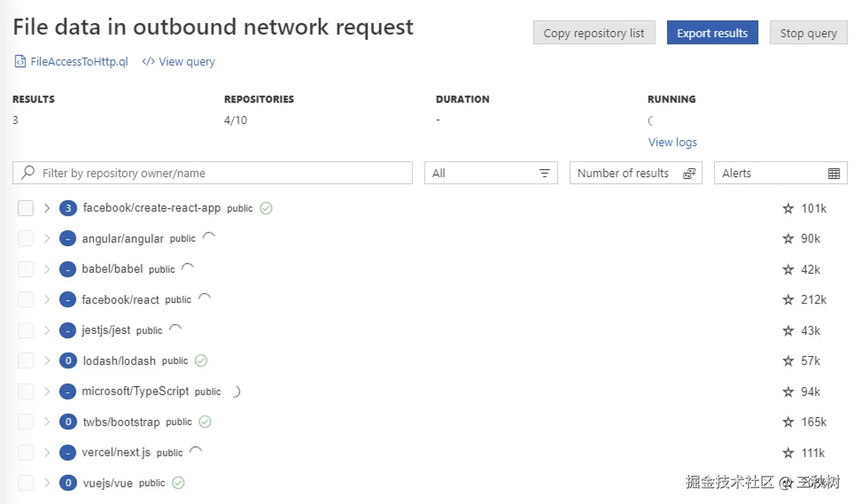Open the All filter dropdown
Screen dimensions: 854x504
(x=490, y=173)
